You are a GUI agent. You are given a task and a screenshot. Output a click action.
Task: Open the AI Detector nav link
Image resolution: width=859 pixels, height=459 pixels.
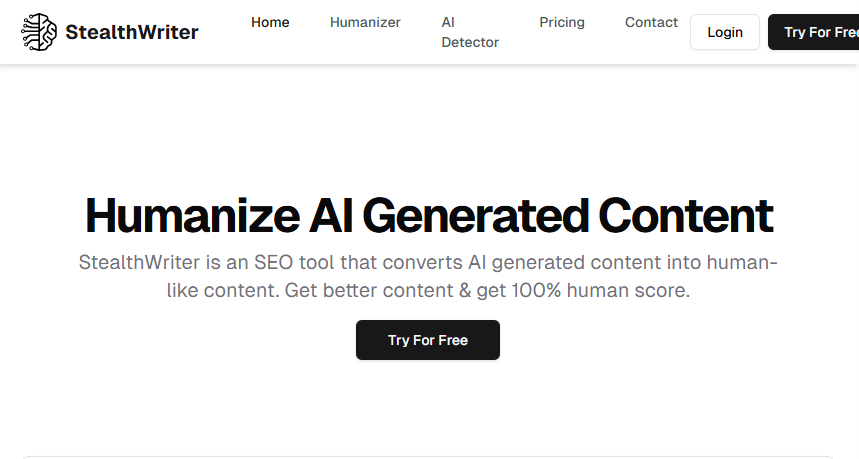pyautogui.click(x=470, y=32)
